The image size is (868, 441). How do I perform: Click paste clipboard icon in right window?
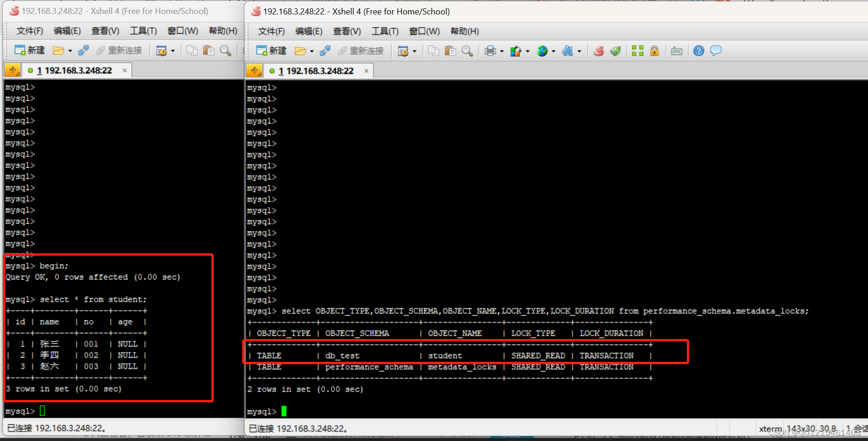click(450, 51)
